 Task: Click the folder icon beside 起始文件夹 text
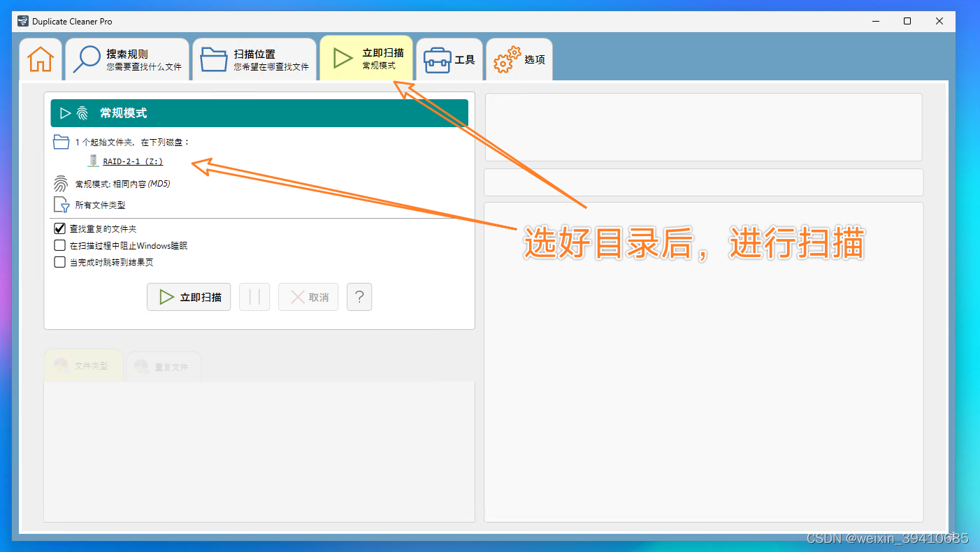tap(61, 142)
